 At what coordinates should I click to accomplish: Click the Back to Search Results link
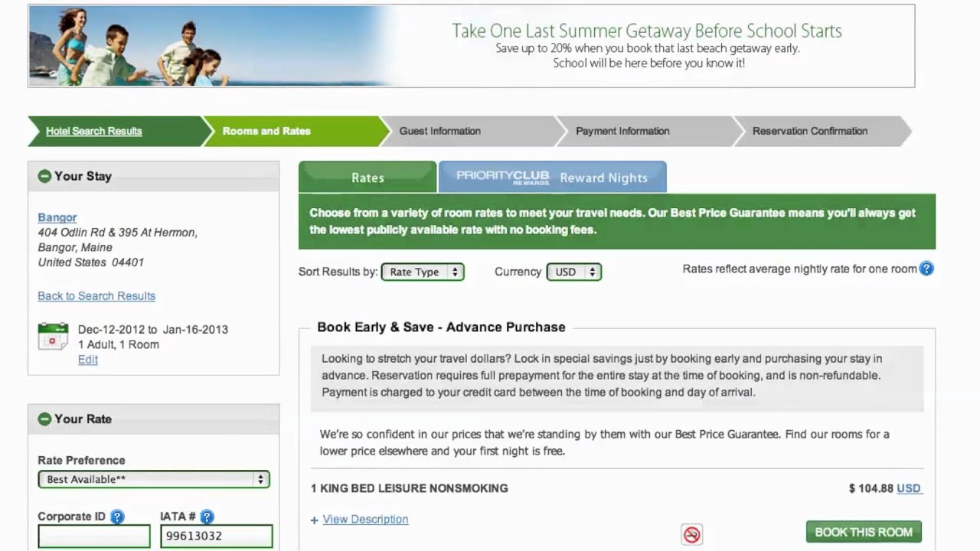click(x=96, y=296)
